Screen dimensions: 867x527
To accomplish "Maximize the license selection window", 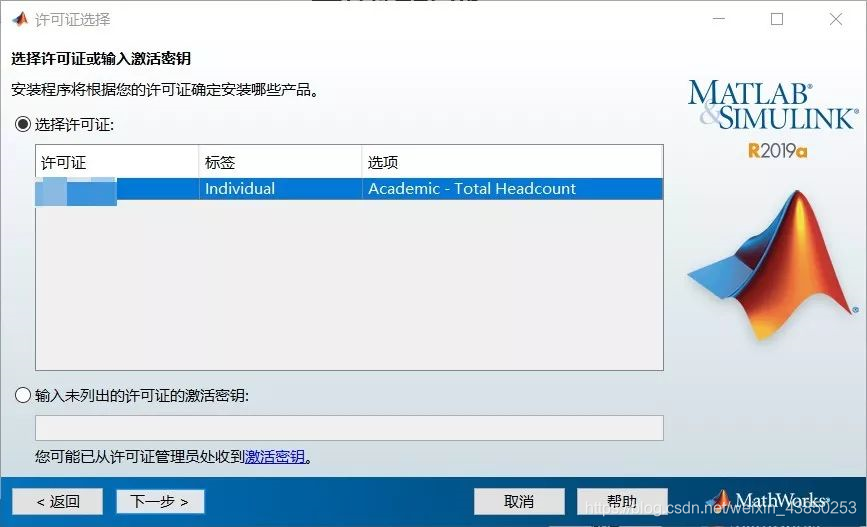I will tap(777, 19).
